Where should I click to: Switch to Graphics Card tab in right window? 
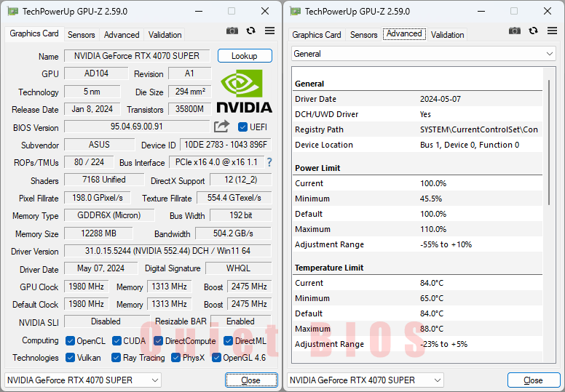(x=317, y=35)
